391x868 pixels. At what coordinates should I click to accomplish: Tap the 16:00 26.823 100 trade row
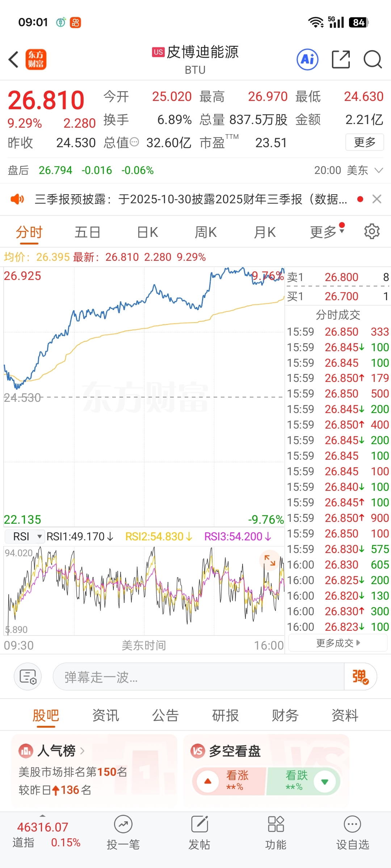click(338, 627)
